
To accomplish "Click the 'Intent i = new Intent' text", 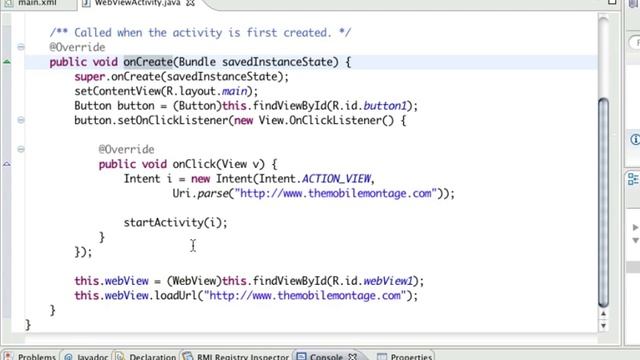I will pyautogui.click(x=189, y=179).
